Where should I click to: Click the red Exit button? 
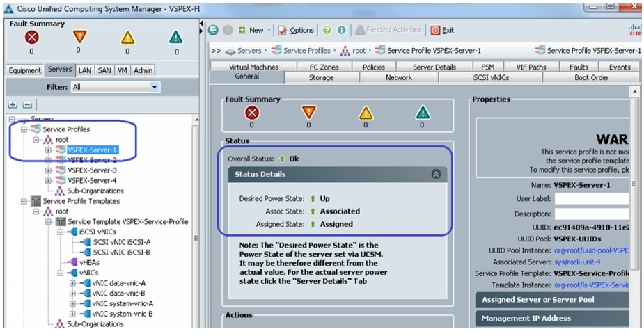(442, 30)
